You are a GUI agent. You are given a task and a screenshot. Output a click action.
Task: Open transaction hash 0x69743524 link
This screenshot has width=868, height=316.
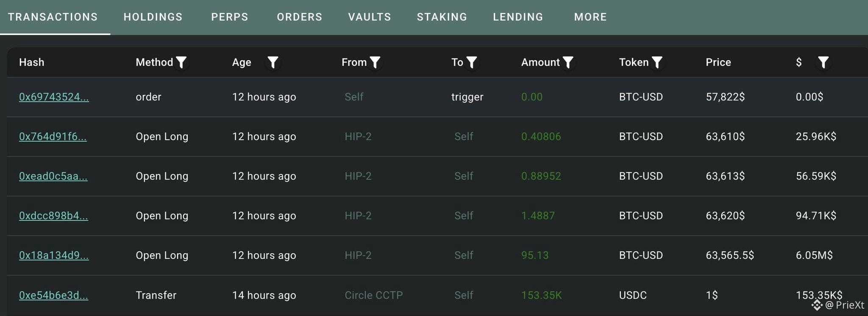point(54,97)
